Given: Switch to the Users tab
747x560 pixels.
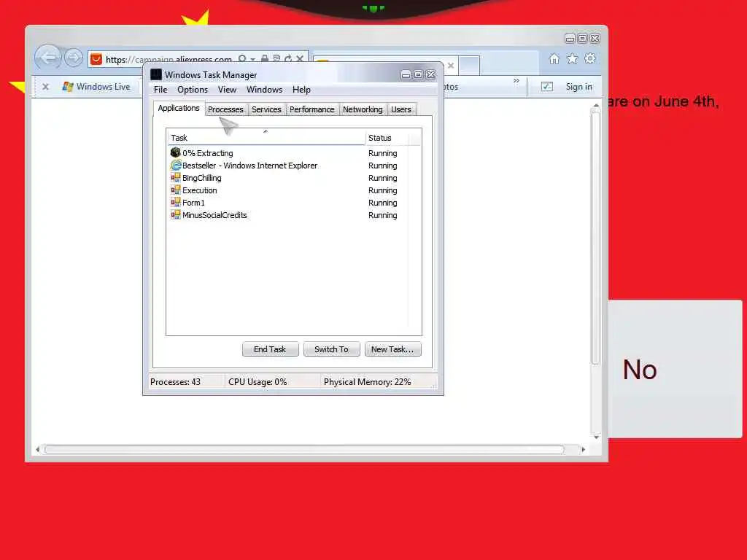Looking at the screenshot, I should 401,109.
